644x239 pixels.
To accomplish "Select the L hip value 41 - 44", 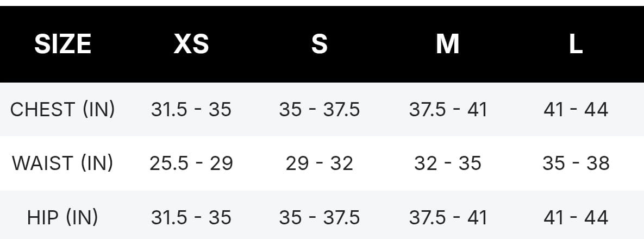I will [576, 217].
